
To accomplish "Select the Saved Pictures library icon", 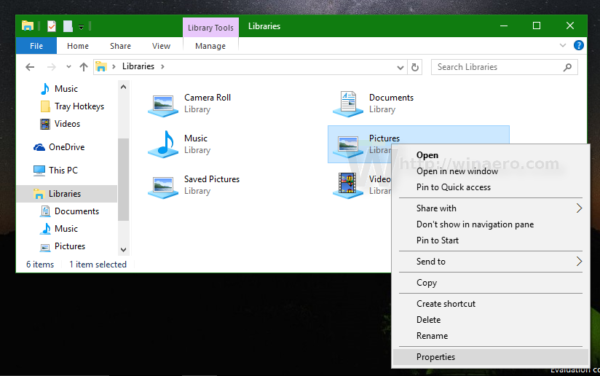I will 163,186.
